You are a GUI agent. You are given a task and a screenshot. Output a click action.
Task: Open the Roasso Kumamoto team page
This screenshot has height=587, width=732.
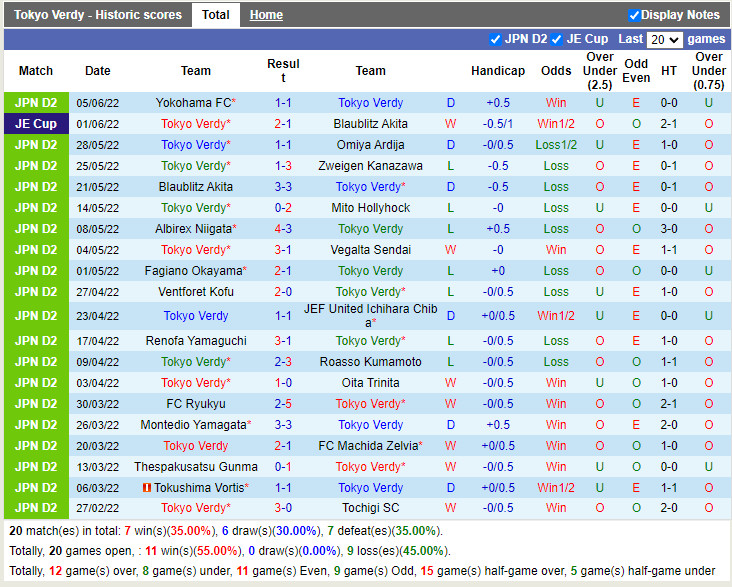tap(370, 362)
